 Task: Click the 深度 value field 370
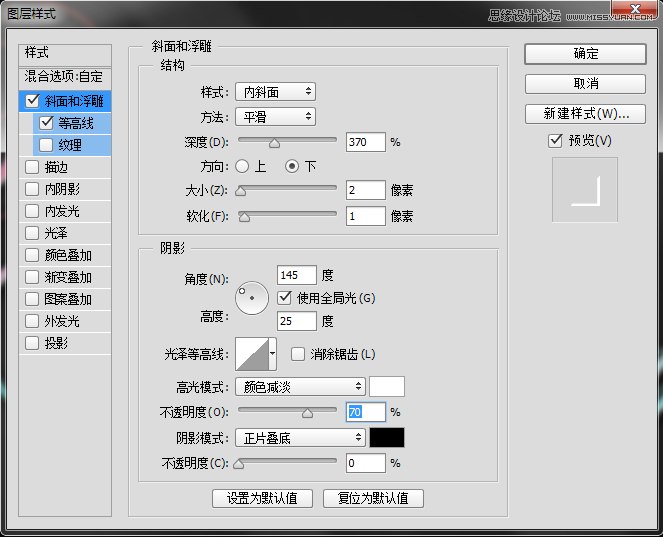pos(366,142)
